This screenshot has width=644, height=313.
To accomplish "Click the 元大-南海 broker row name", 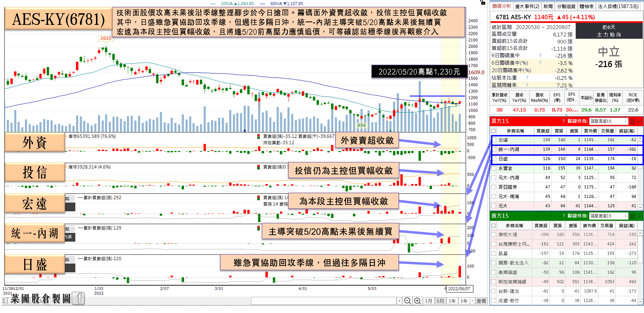I will click(x=509, y=196).
